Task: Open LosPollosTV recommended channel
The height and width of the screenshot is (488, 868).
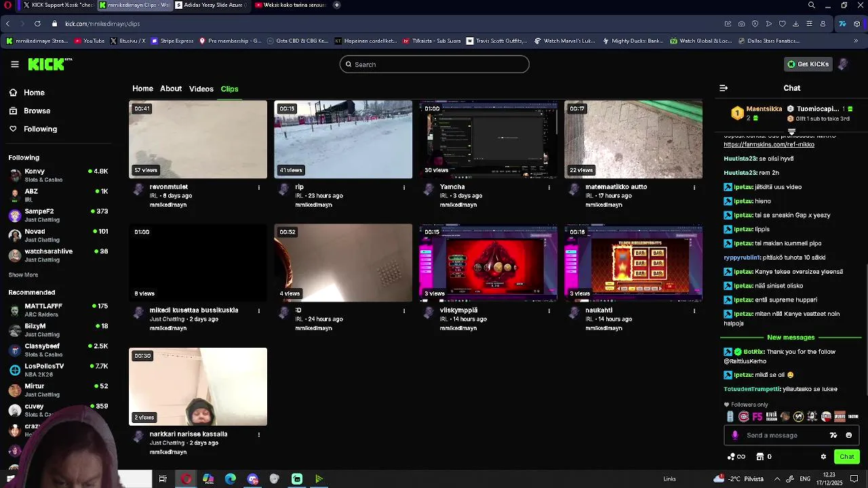Action: coord(58,370)
